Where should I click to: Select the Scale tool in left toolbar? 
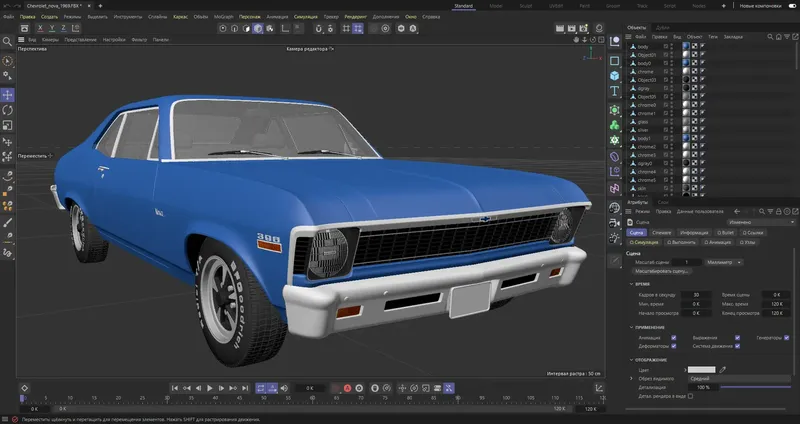click(x=7, y=125)
